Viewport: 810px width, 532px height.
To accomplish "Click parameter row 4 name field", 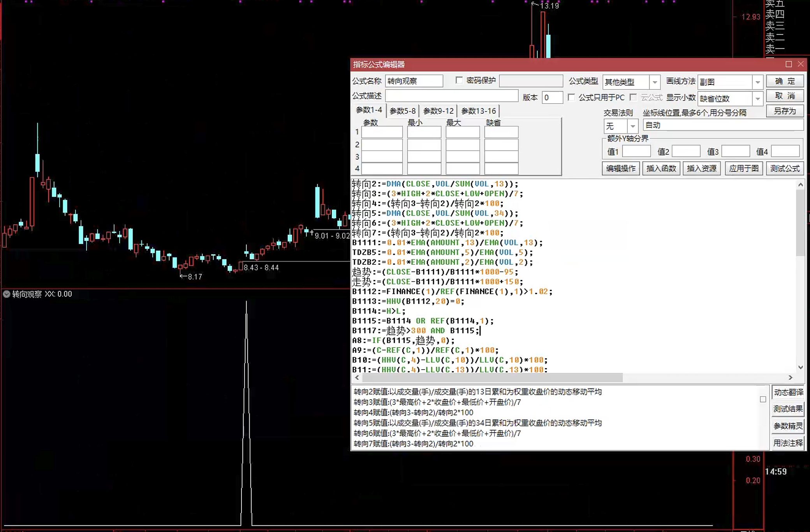I will pyautogui.click(x=382, y=169).
